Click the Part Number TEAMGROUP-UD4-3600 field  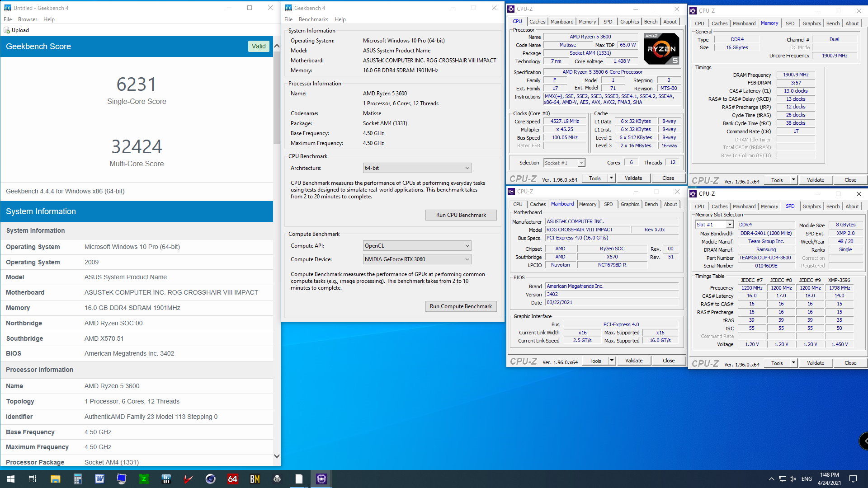(766, 258)
